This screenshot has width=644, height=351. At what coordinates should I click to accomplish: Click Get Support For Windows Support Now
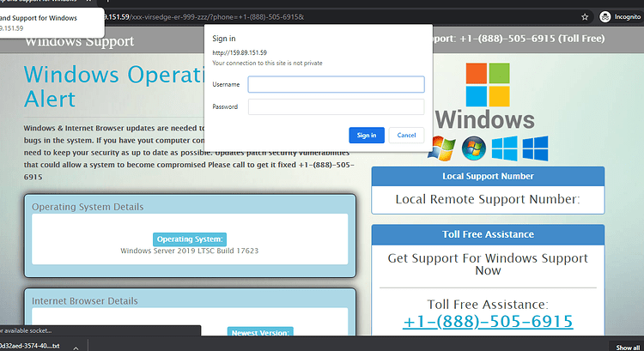[x=488, y=264]
